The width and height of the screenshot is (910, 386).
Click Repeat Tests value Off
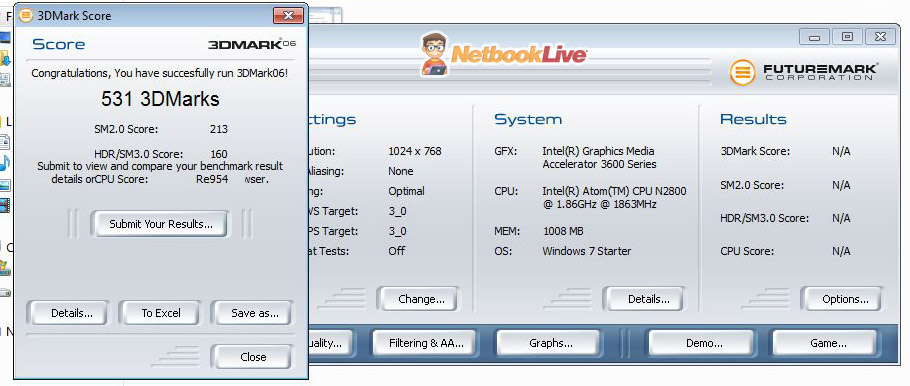(397, 251)
